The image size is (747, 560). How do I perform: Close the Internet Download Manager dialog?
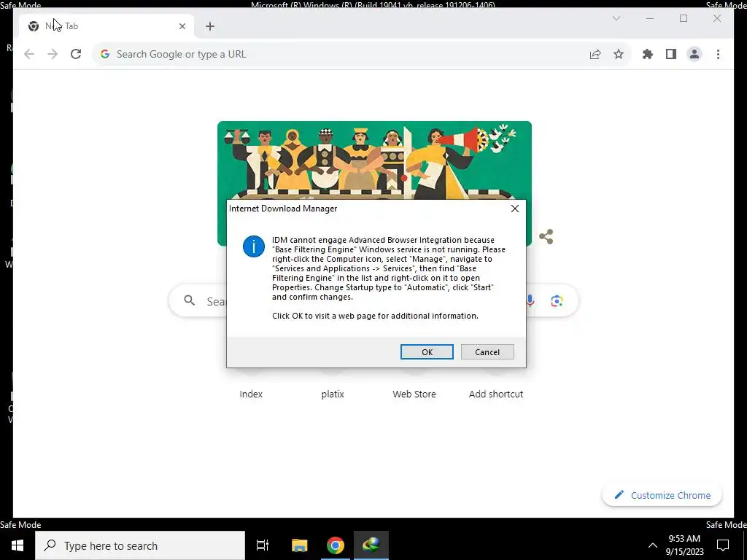[x=514, y=209]
